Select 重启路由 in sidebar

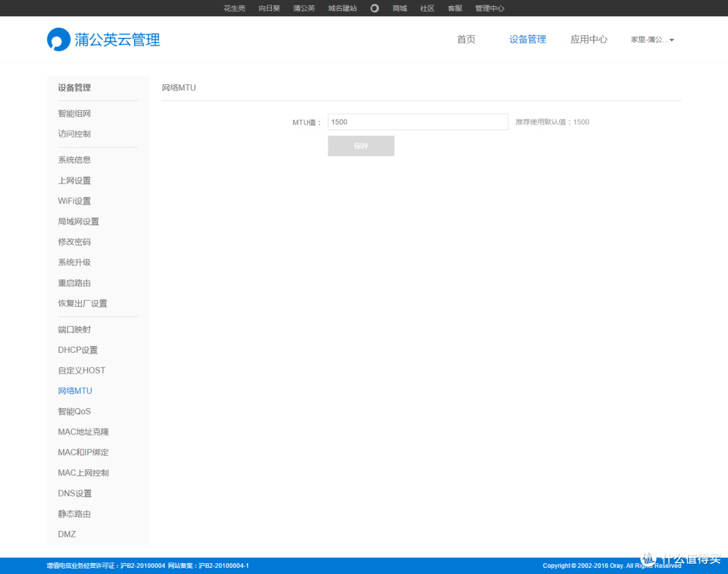pyautogui.click(x=74, y=283)
